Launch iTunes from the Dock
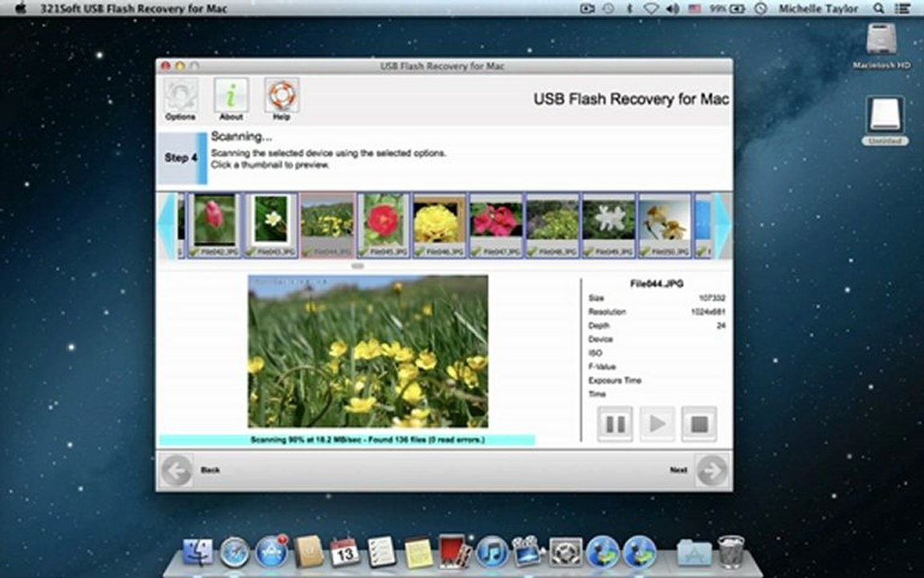Screen dimensions: 924x578 [492, 552]
